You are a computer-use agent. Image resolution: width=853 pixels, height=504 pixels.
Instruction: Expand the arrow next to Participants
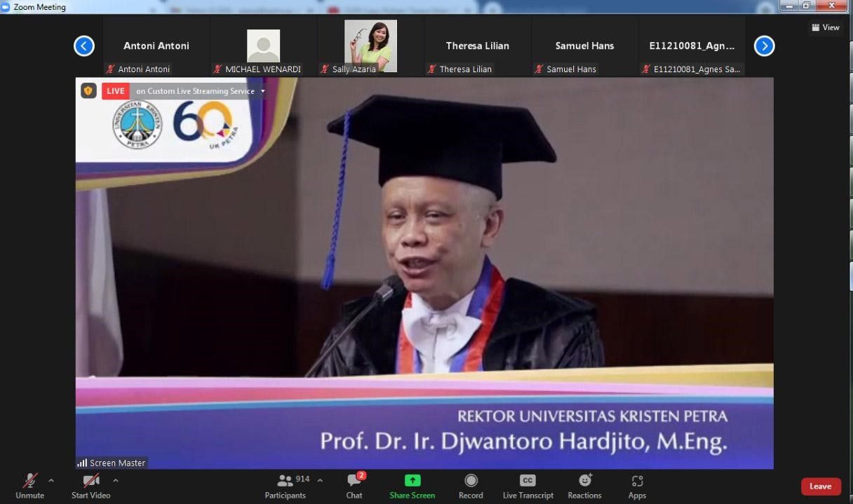[321, 481]
